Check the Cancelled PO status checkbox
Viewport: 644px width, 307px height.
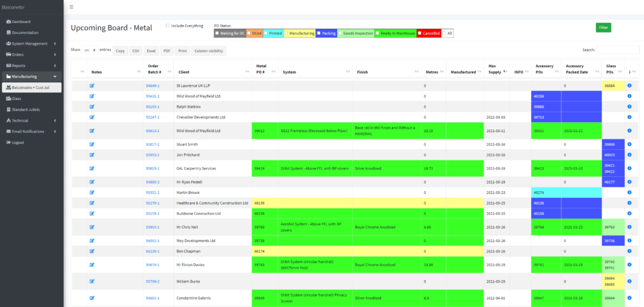[x=420, y=33]
